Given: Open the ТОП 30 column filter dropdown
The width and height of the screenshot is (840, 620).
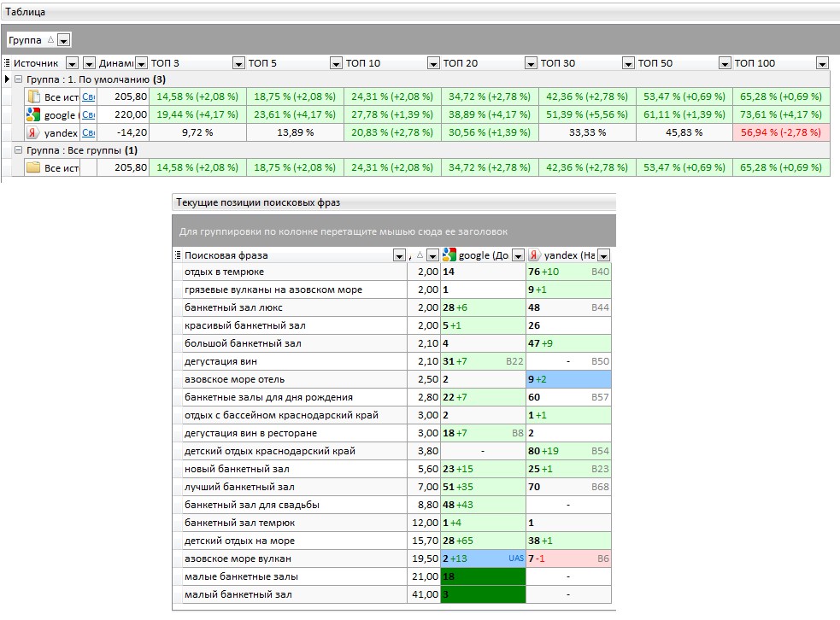Looking at the screenshot, I should (628, 64).
